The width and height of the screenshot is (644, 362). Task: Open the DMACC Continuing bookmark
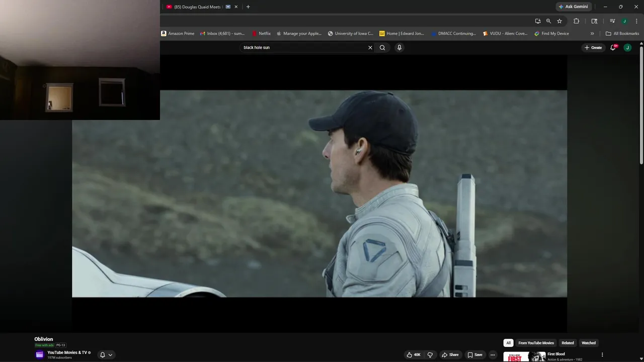[x=453, y=34]
